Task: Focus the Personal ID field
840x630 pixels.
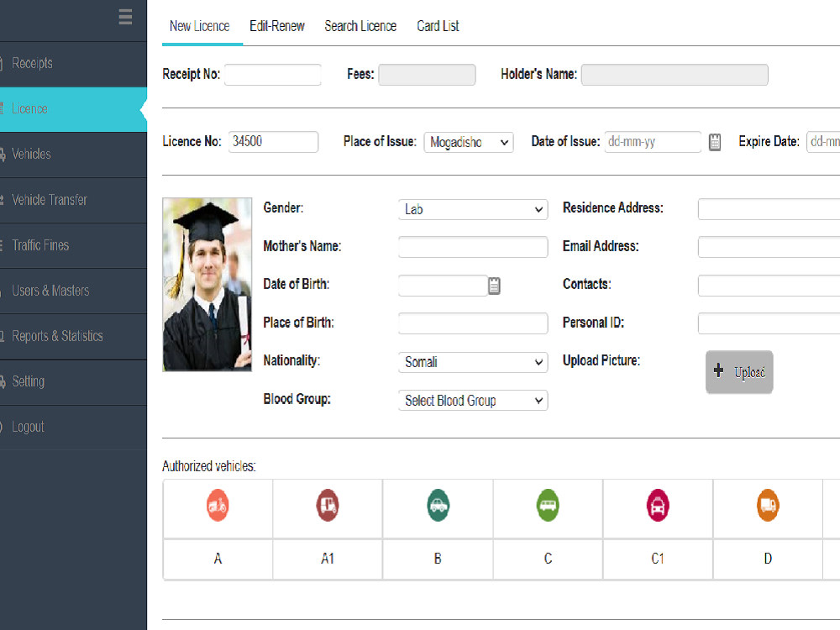Action: click(769, 323)
